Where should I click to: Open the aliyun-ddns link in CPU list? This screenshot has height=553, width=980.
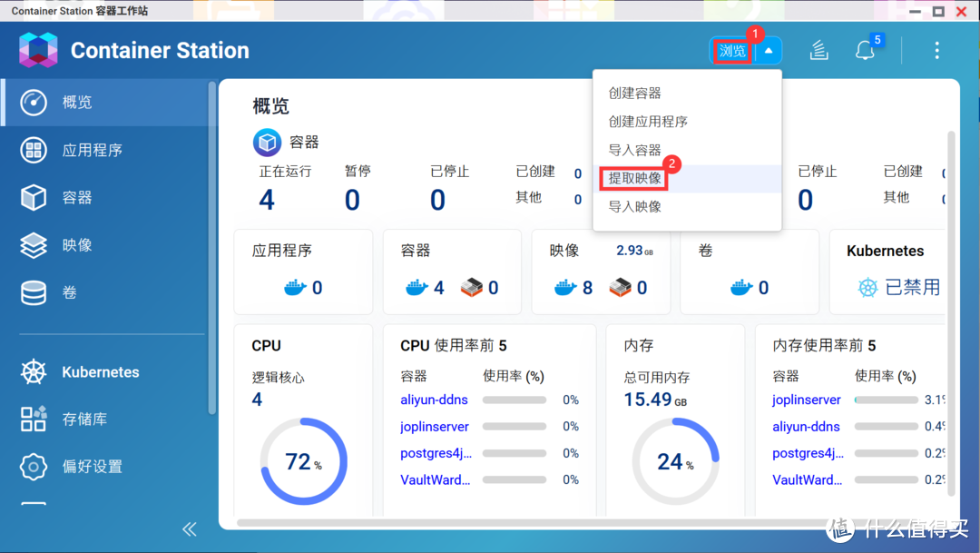[435, 400]
